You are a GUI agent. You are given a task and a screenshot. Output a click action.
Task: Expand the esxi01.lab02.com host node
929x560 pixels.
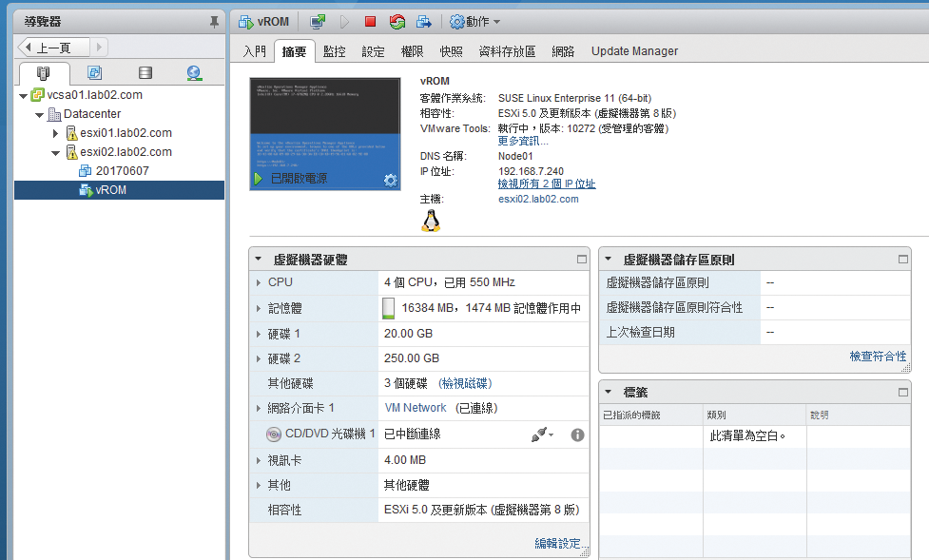56,133
